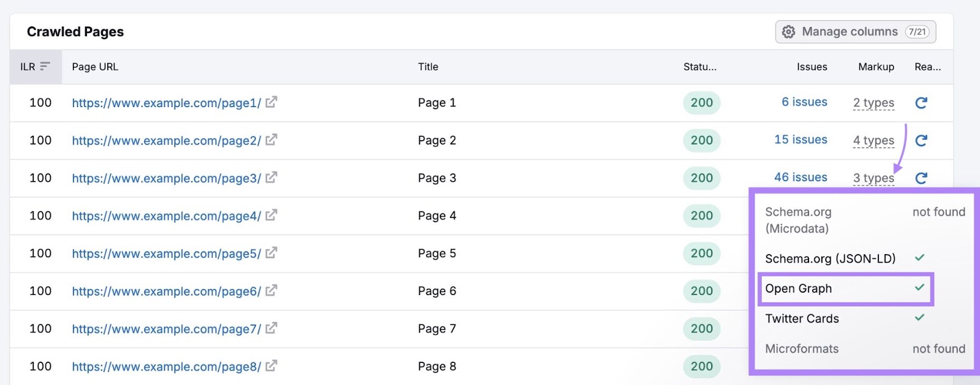
Task: Select Twitter Cards in markup popup
Action: [x=802, y=319]
